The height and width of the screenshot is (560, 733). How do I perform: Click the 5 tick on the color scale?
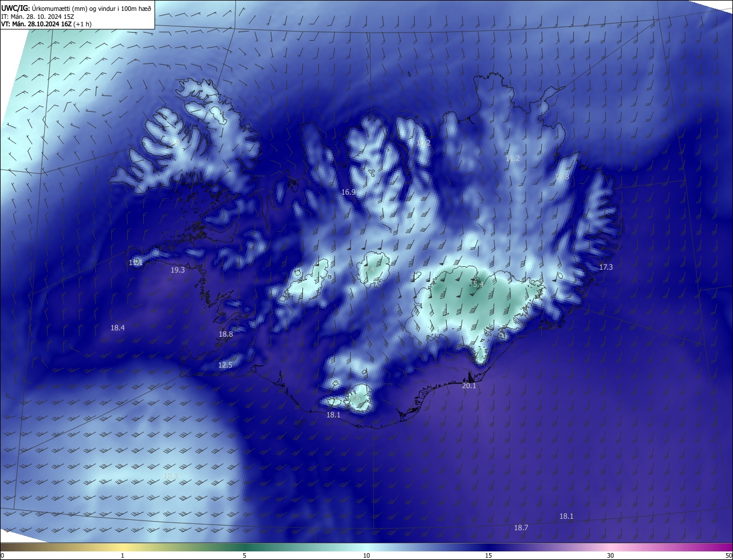(245, 555)
